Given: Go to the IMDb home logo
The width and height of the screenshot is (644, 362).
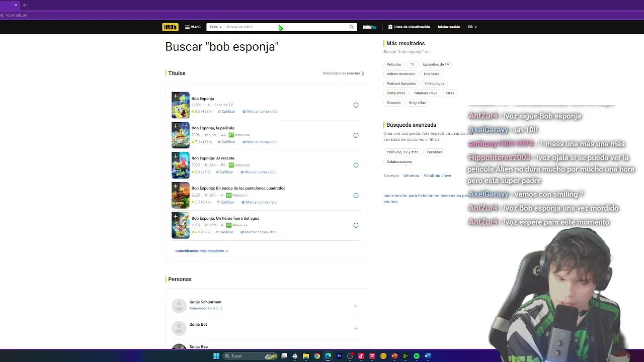Looking at the screenshot, I should (170, 27).
